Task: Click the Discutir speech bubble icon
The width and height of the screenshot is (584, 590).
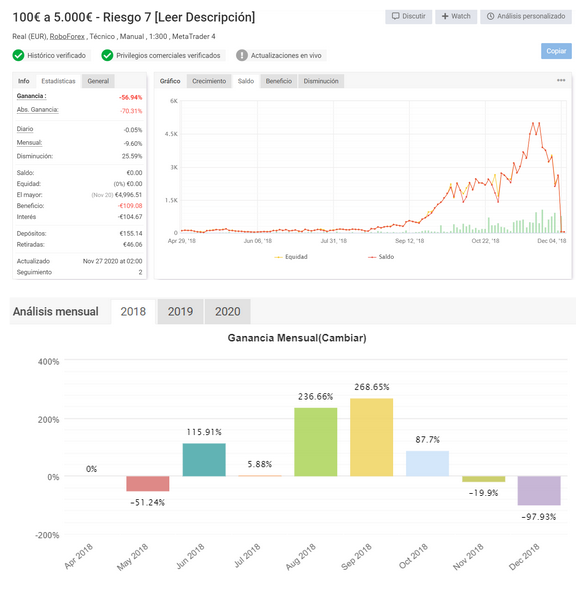Action: coord(395,16)
